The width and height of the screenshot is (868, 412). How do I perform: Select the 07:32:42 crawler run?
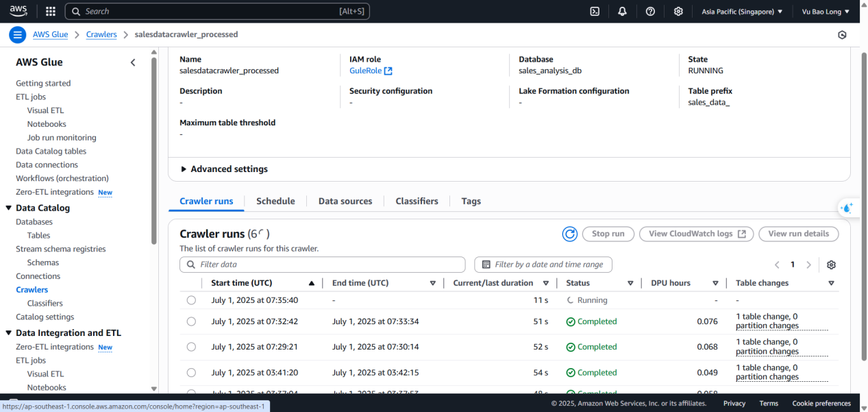191,322
